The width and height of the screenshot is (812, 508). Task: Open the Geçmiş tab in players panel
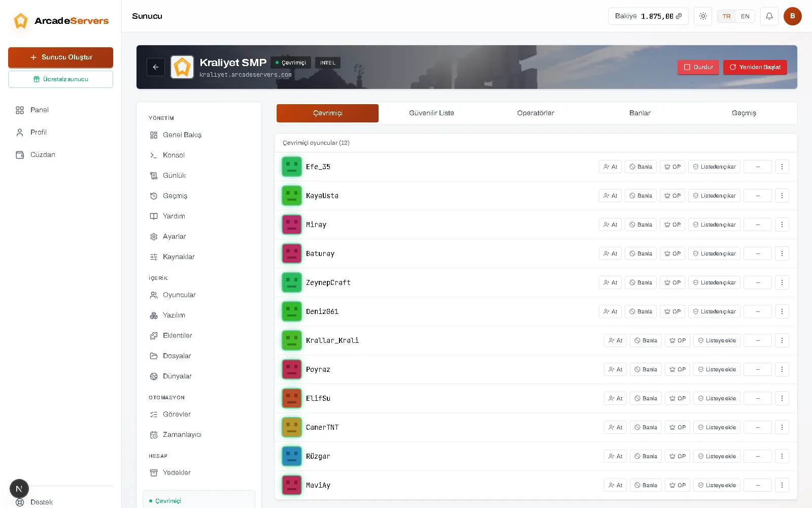[x=744, y=113]
